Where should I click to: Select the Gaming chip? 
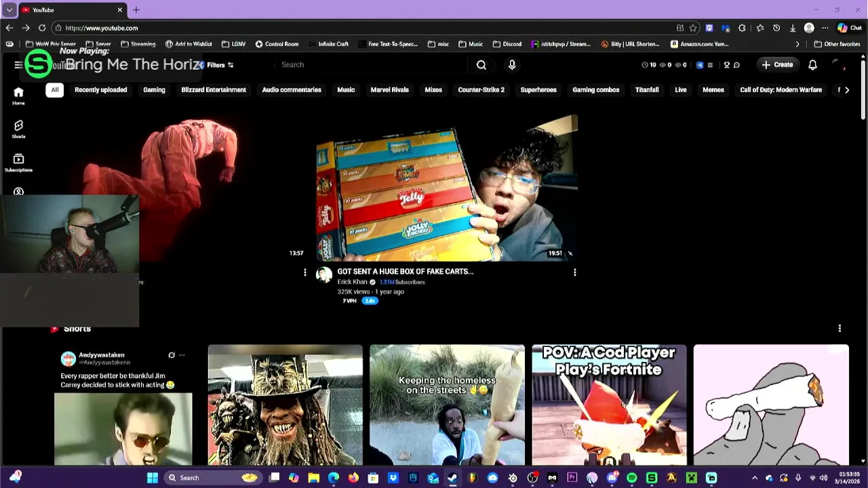click(x=154, y=90)
